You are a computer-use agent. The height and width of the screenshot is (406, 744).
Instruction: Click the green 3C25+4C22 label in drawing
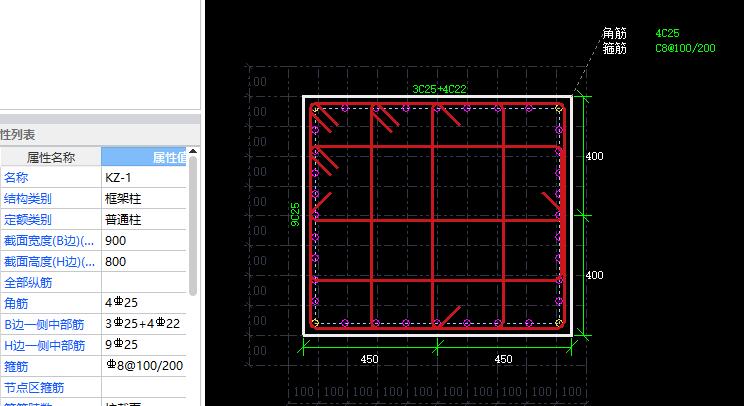click(x=439, y=89)
